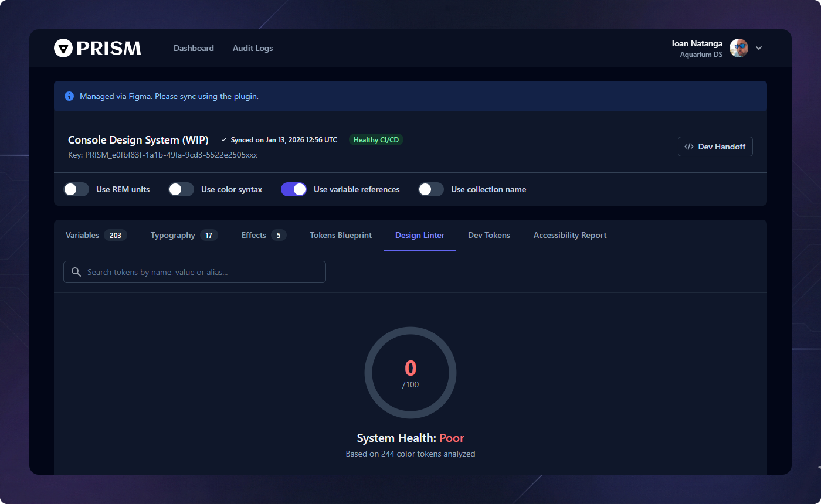Click the 17 count badge on Typography
Screen dimensions: 821x504
(x=209, y=234)
